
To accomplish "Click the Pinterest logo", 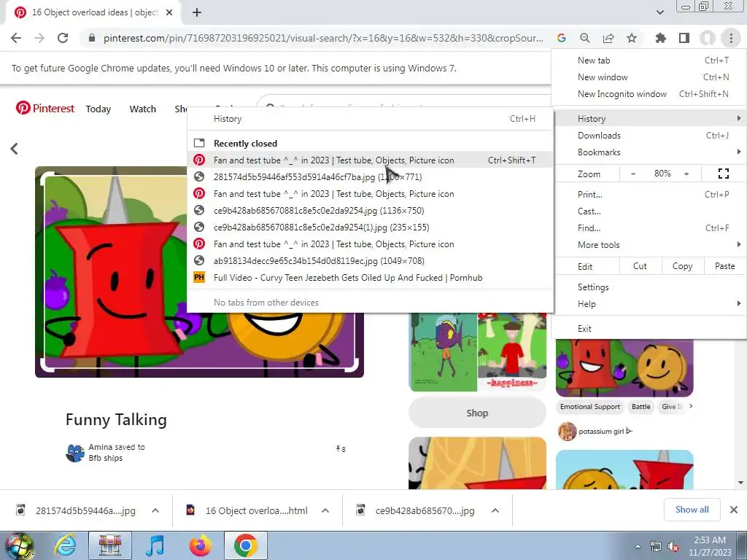I will click(x=44, y=108).
